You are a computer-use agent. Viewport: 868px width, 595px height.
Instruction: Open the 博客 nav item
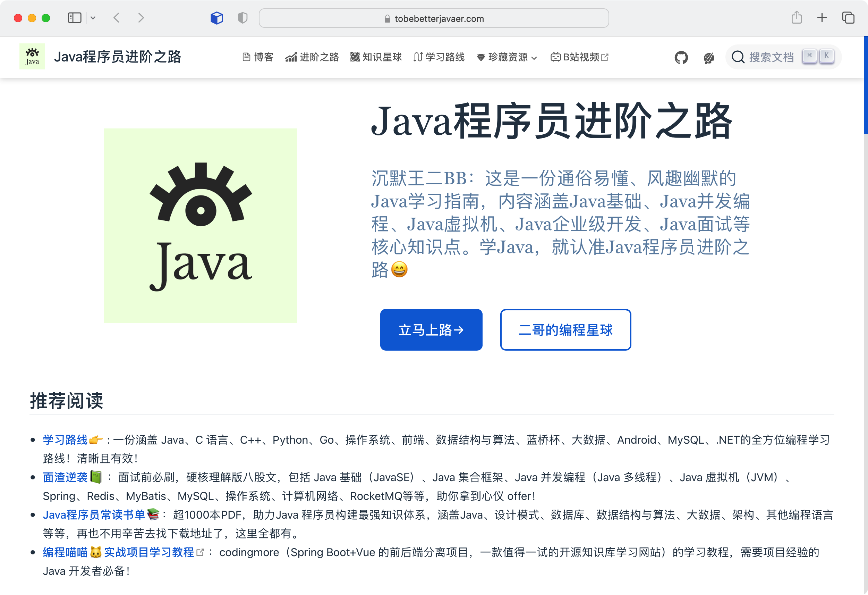coord(258,57)
